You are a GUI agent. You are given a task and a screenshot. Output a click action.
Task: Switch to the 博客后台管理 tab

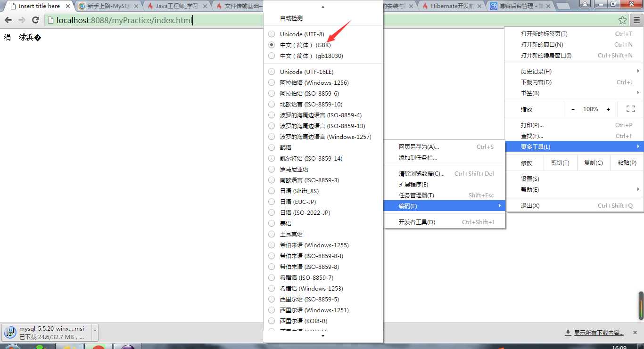click(520, 6)
